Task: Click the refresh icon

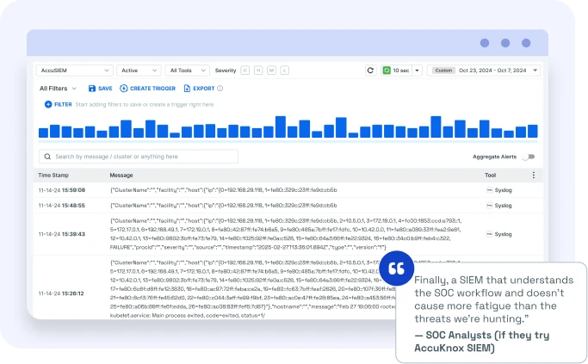Action: (x=370, y=71)
